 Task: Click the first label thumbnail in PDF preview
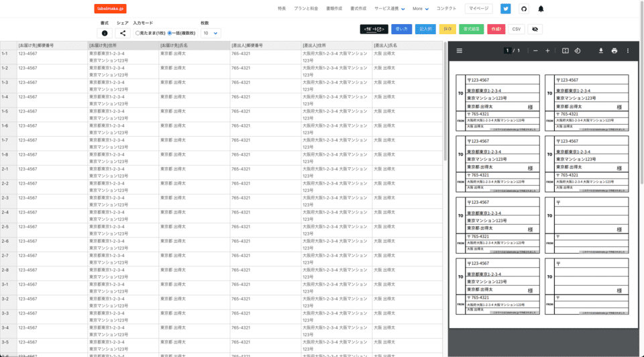tap(498, 103)
